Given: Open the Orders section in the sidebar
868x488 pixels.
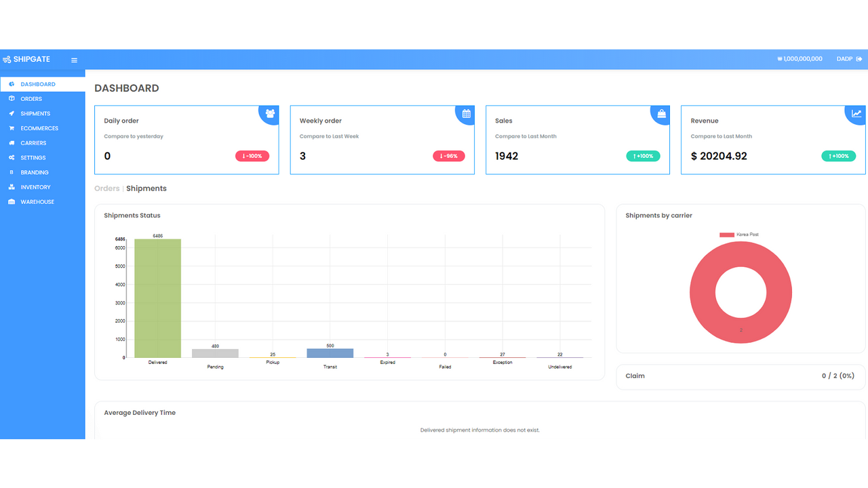Looking at the screenshot, I should pos(31,98).
